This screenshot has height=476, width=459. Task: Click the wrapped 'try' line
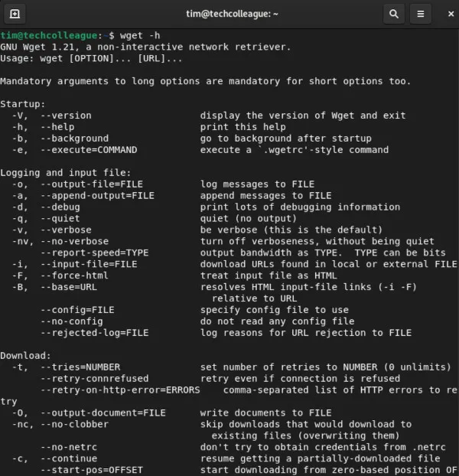click(9, 402)
